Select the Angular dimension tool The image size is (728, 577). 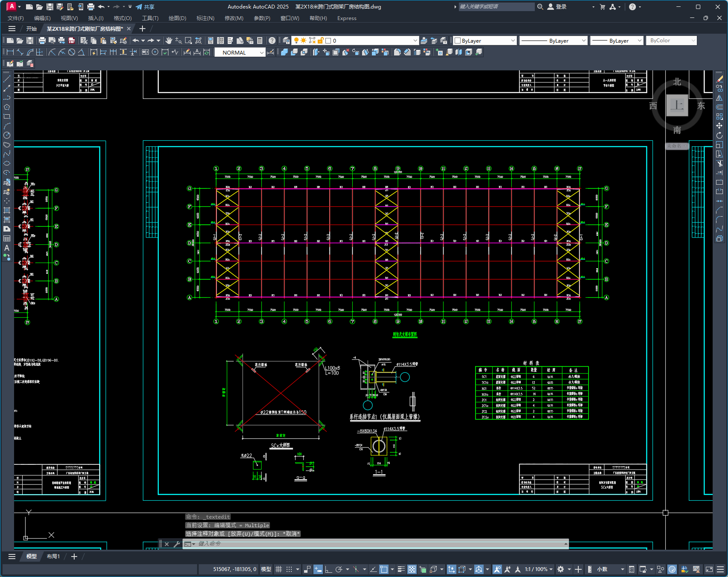click(81, 52)
